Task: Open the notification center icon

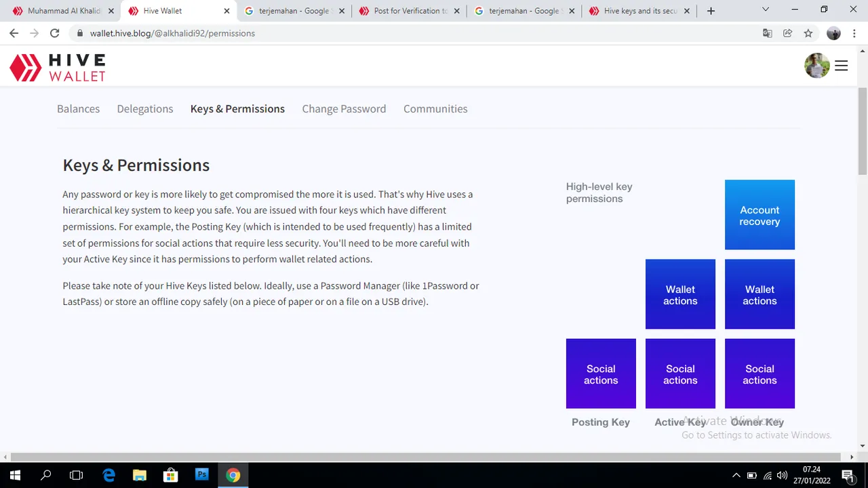Action: pyautogui.click(x=847, y=475)
